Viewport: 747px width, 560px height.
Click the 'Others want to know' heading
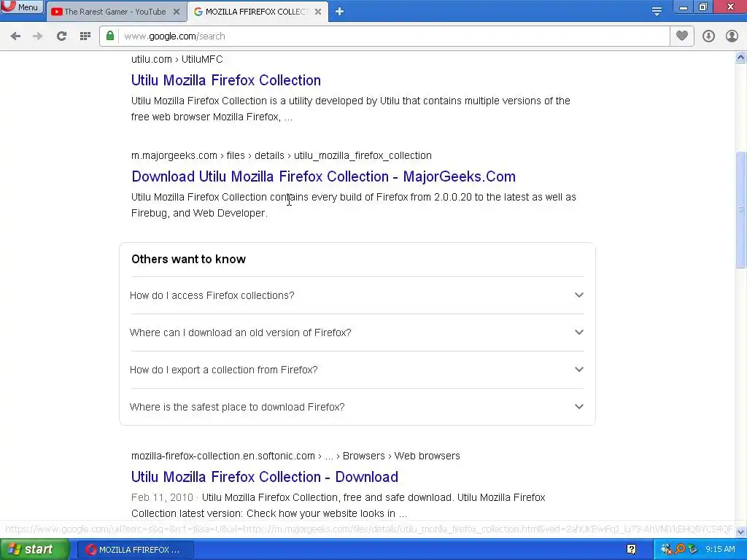tap(189, 259)
